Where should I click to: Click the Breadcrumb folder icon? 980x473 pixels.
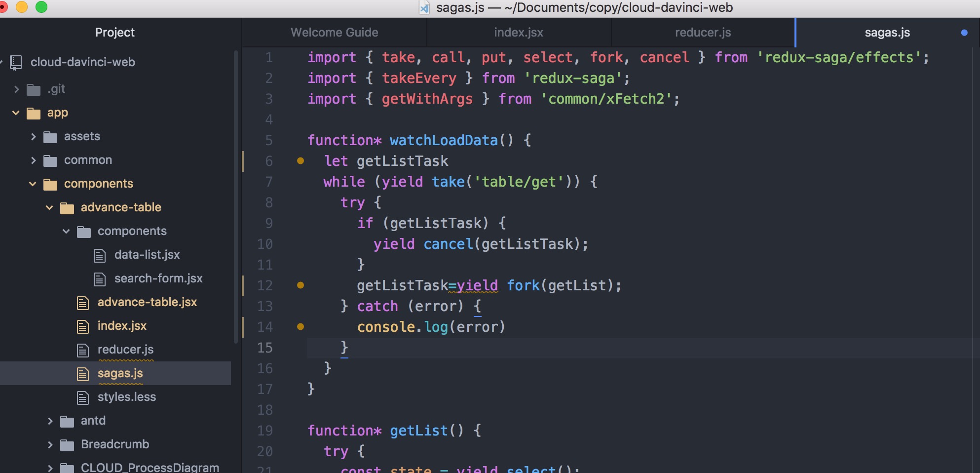(x=67, y=445)
